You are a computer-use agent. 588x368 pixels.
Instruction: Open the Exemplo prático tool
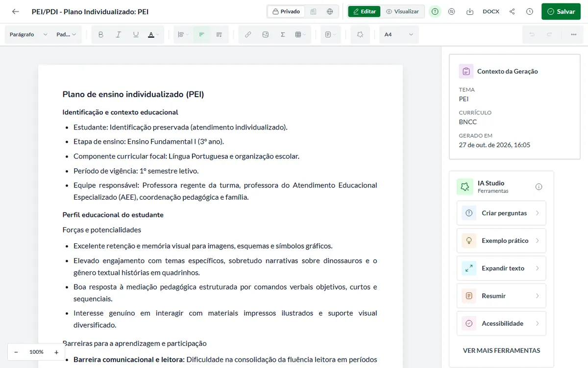point(501,240)
